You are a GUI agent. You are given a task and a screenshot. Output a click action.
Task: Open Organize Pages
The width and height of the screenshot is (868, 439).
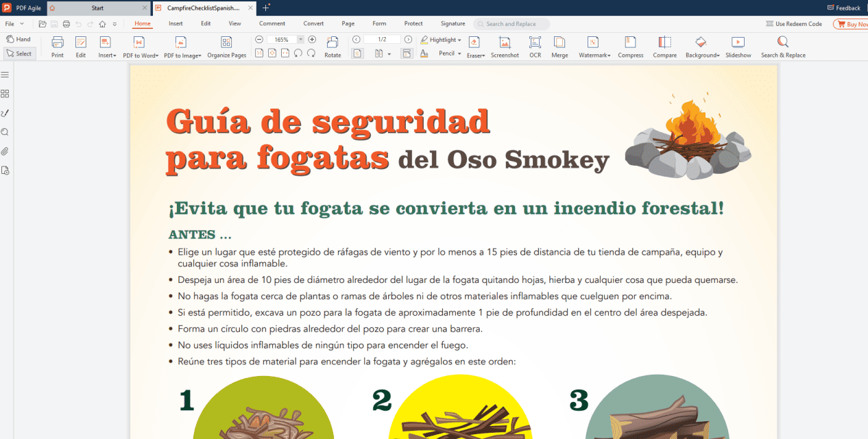(226, 45)
